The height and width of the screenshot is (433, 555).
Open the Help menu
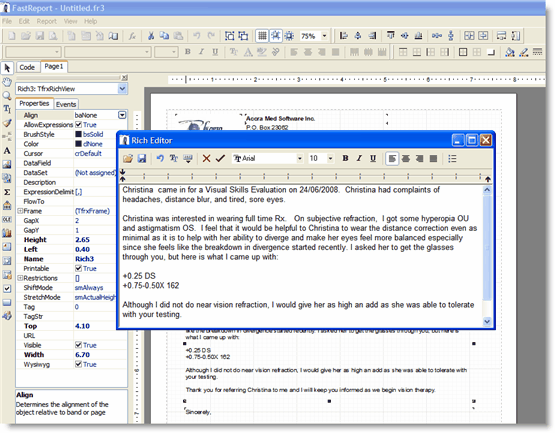pos(90,21)
